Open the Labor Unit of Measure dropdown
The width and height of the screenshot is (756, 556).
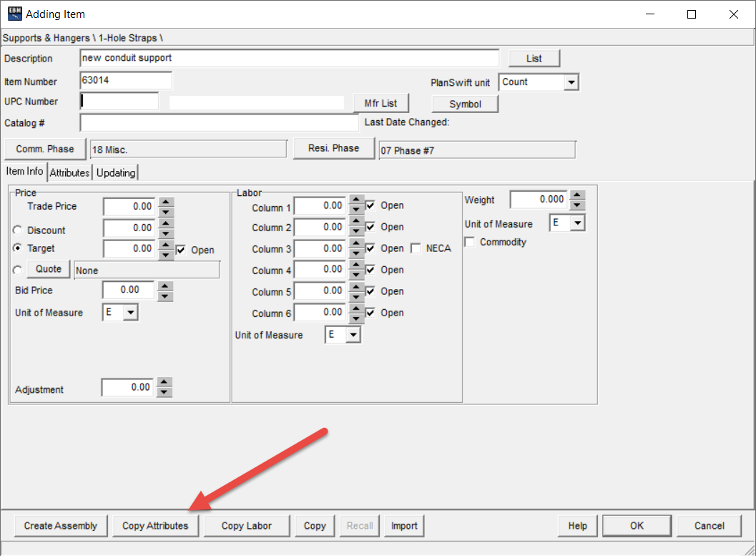point(352,334)
